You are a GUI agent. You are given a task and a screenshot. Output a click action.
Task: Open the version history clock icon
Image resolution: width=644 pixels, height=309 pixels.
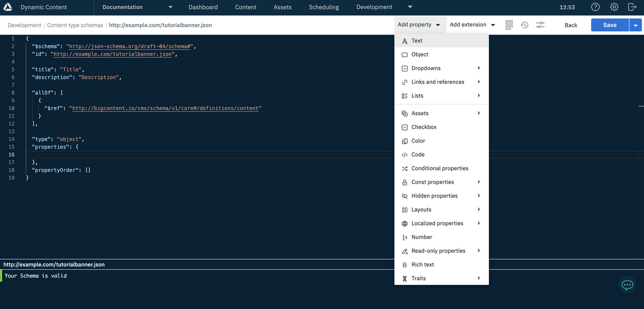(x=525, y=25)
